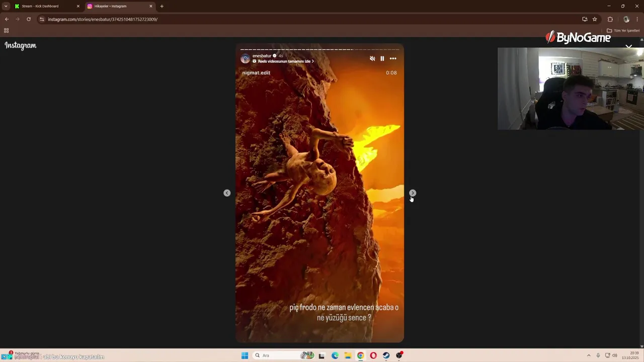Viewport: 644px width, 362px height.
Task: Click the microphone tray icon
Action: click(598, 355)
